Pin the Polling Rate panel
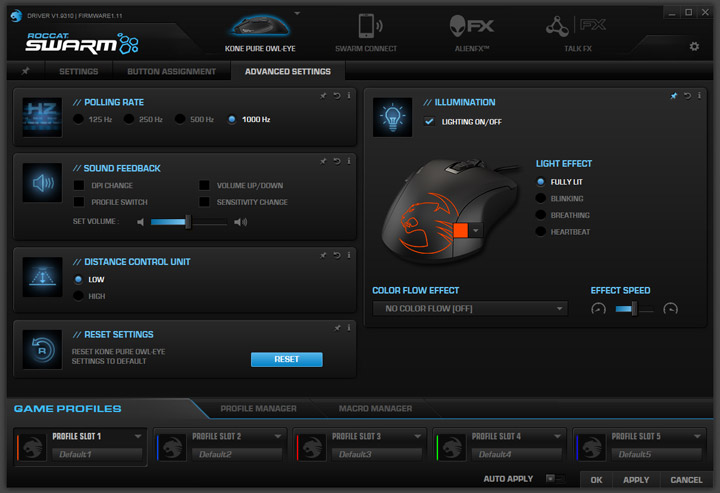 coord(323,95)
